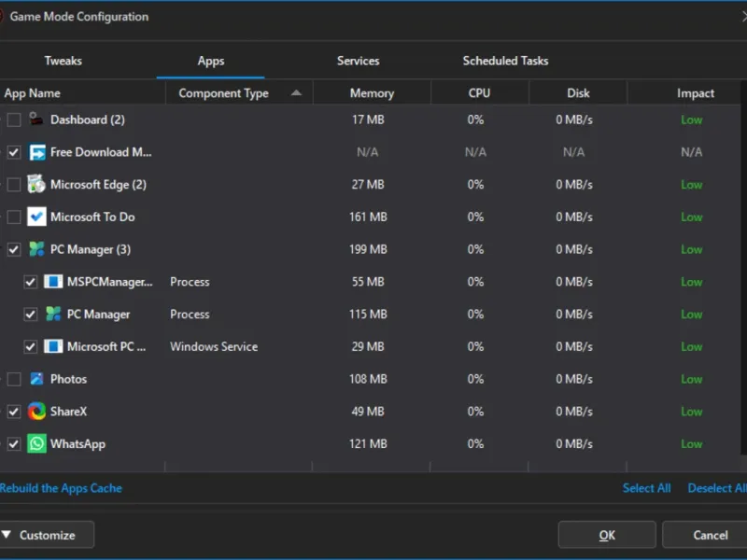Click the ShareX app icon
The image size is (747, 560).
(36, 411)
